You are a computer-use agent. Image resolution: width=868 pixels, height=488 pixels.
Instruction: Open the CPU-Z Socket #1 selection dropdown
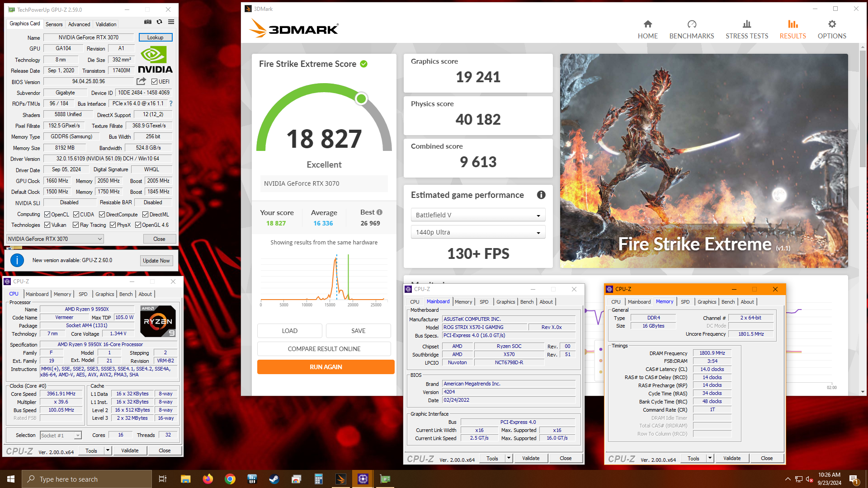tap(61, 436)
